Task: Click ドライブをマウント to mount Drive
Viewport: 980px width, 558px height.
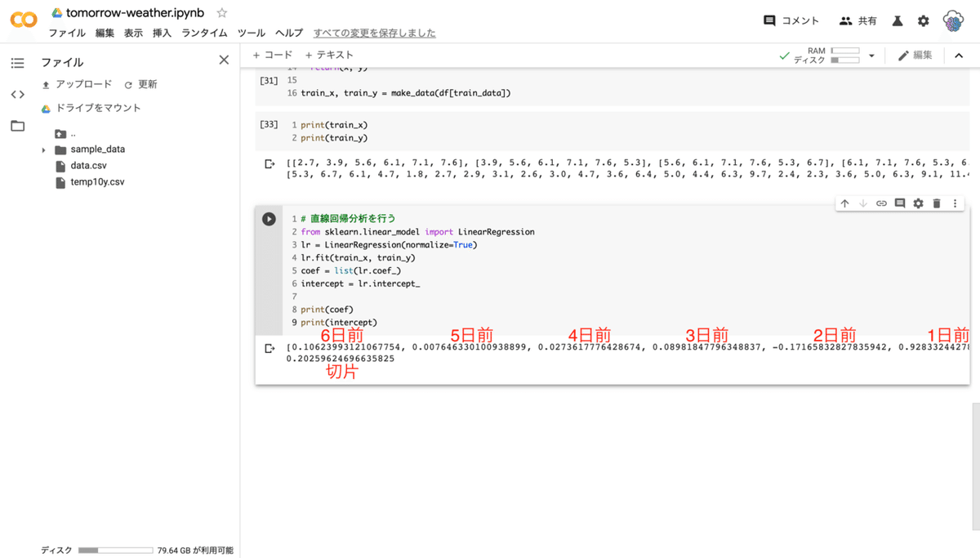Action: pyautogui.click(x=91, y=108)
